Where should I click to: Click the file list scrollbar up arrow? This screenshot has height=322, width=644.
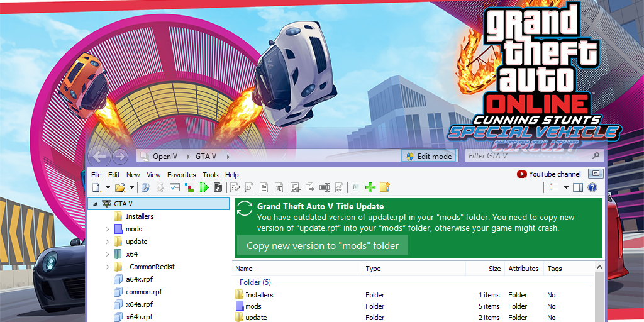tap(599, 267)
